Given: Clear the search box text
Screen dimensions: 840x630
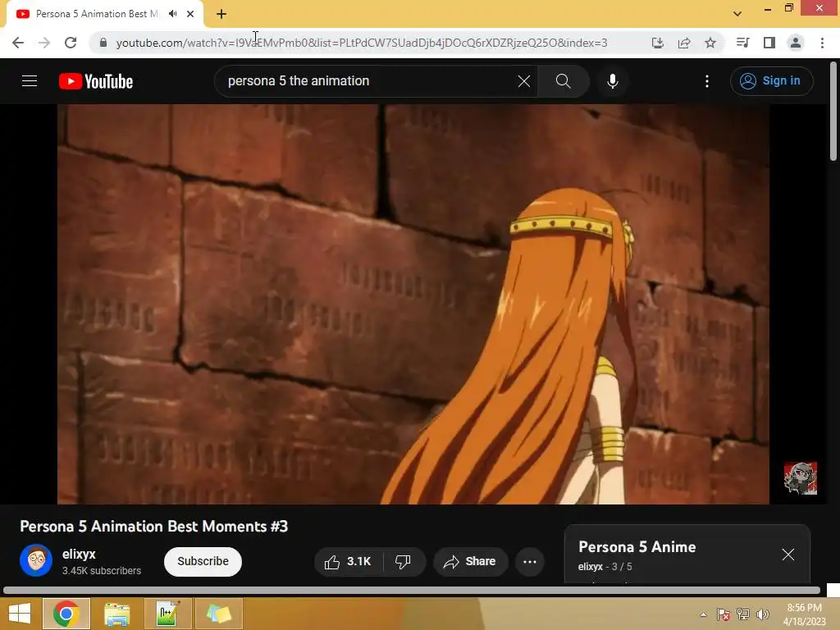Looking at the screenshot, I should (x=524, y=81).
